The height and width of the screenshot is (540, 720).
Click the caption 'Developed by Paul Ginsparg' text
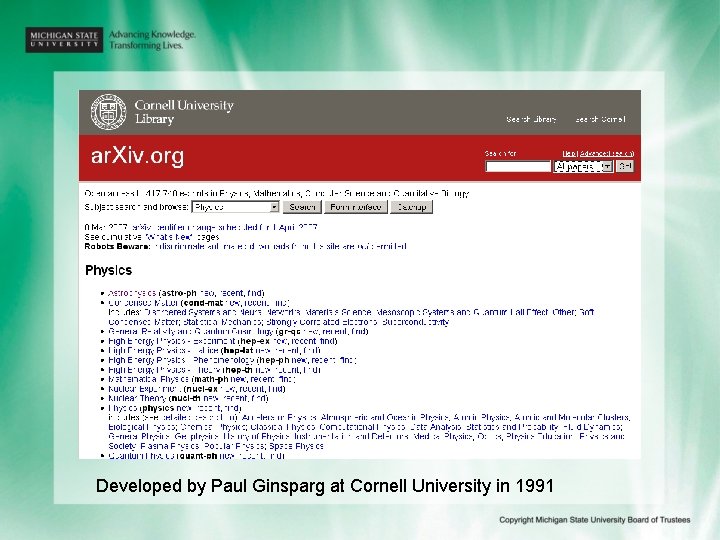[325, 486]
